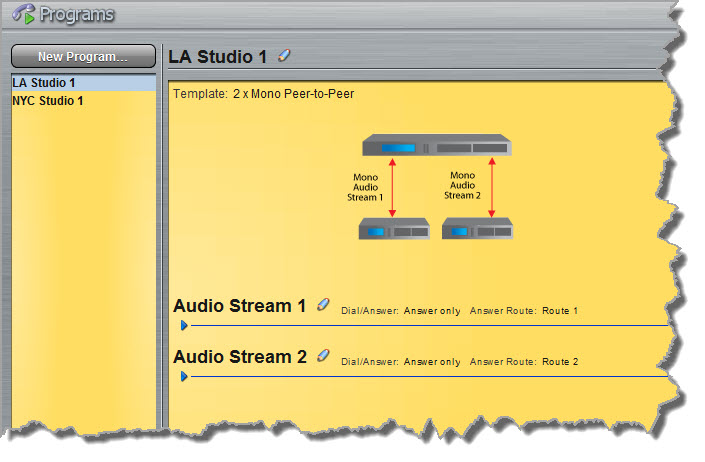Screen dimensions: 705x462
Task: Expand the Audio Stream 1 section triangle
Action: (x=184, y=325)
